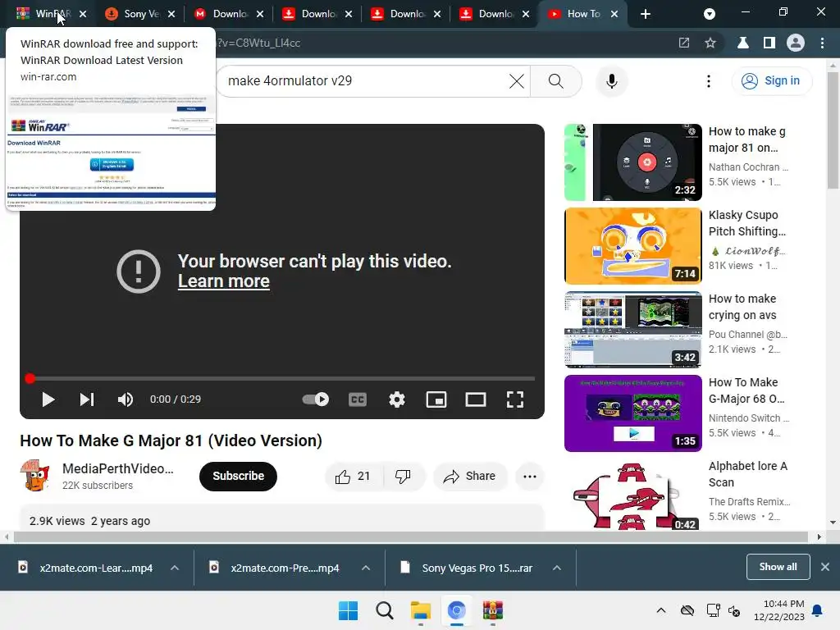
Task: Click the WinRAR download button in tab preview
Action: click(112, 164)
